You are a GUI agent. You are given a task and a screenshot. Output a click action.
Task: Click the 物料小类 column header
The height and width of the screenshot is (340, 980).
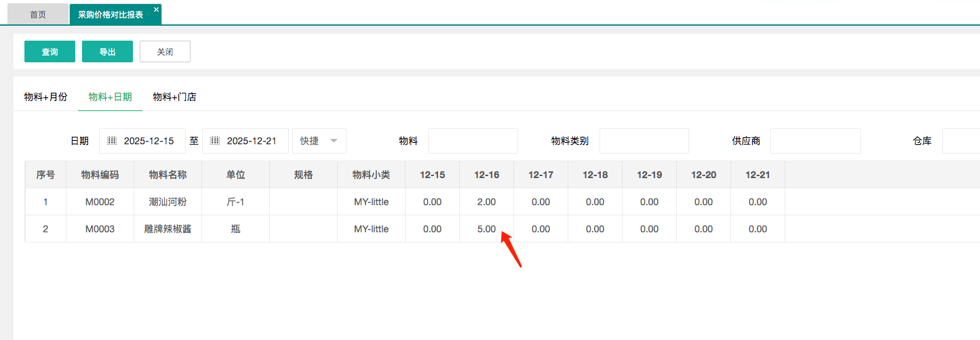click(371, 175)
